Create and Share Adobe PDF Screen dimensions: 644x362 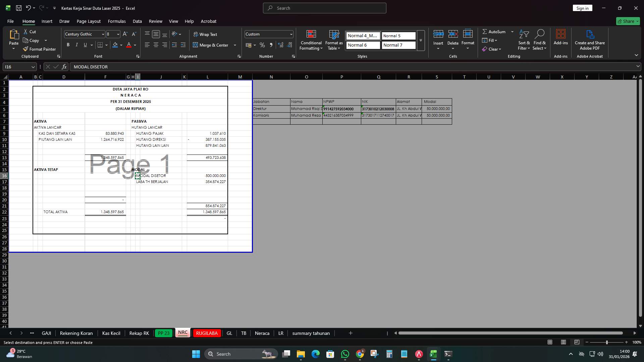(590, 40)
